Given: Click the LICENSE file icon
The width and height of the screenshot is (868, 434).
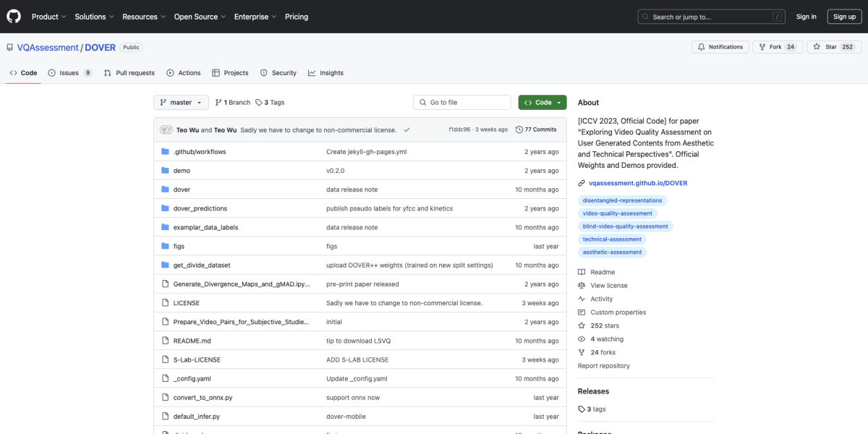Looking at the screenshot, I should 165,303.
